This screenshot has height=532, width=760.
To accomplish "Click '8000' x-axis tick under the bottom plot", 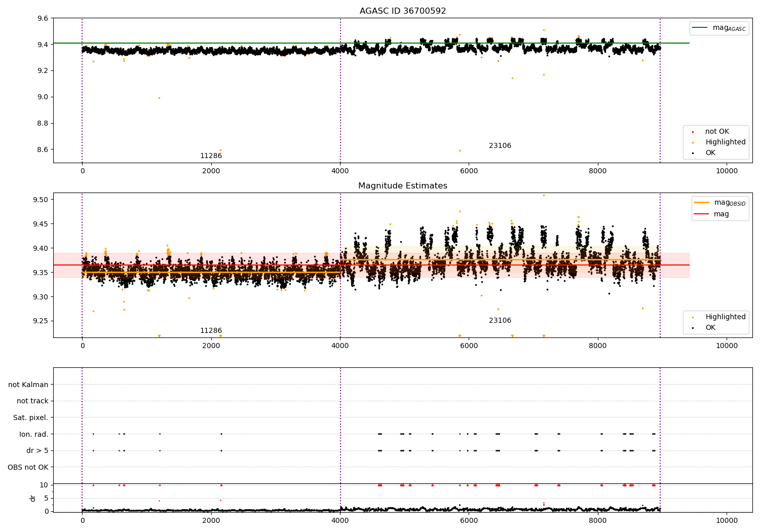I will point(598,520).
